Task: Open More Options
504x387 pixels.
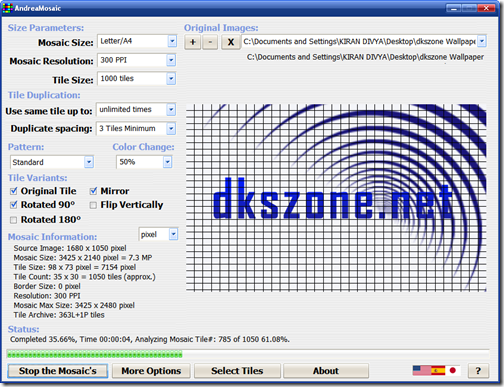Action: pyautogui.click(x=151, y=371)
